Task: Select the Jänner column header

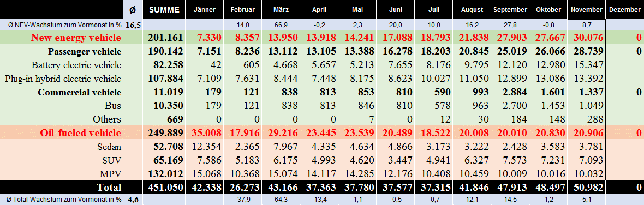Action: pos(204,9)
